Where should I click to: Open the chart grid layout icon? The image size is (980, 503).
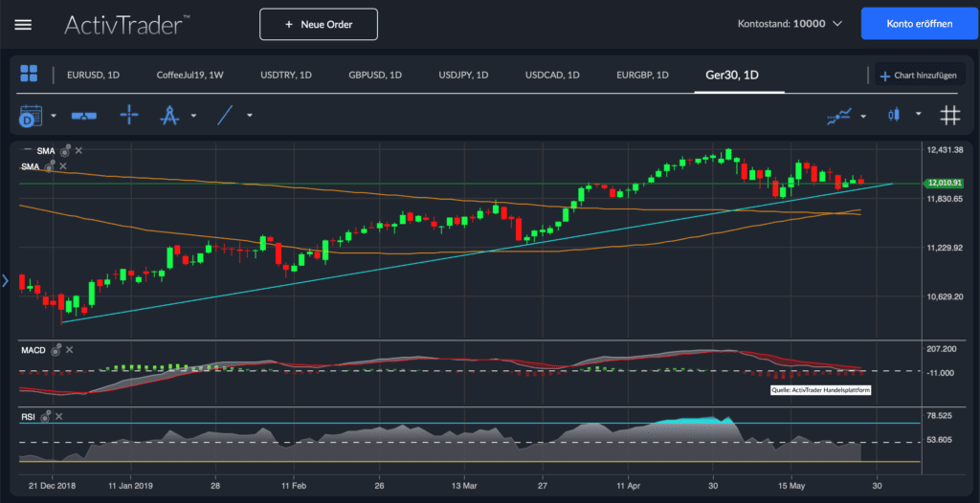point(29,73)
